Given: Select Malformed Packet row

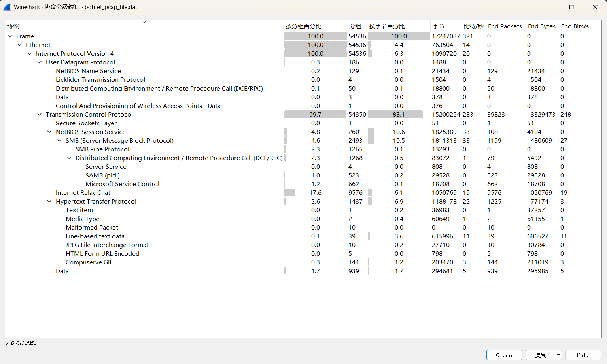Looking at the screenshot, I should click(x=303, y=228).
